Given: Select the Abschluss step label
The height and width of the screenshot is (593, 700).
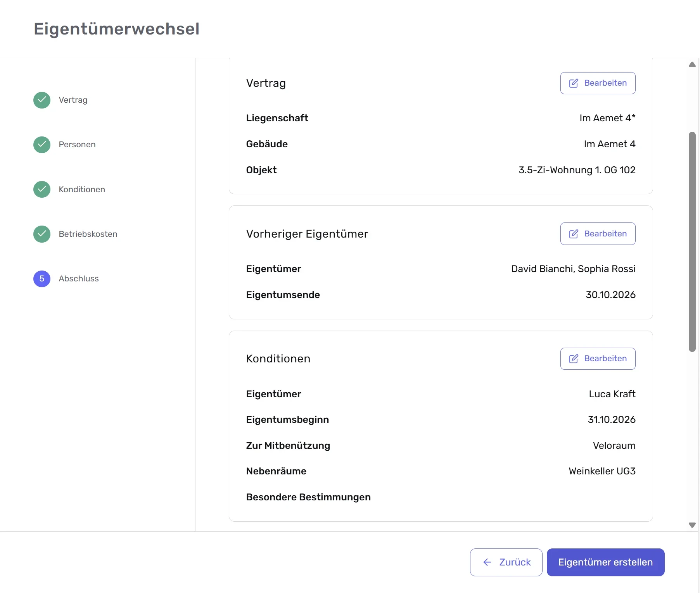Looking at the screenshot, I should [x=79, y=279].
